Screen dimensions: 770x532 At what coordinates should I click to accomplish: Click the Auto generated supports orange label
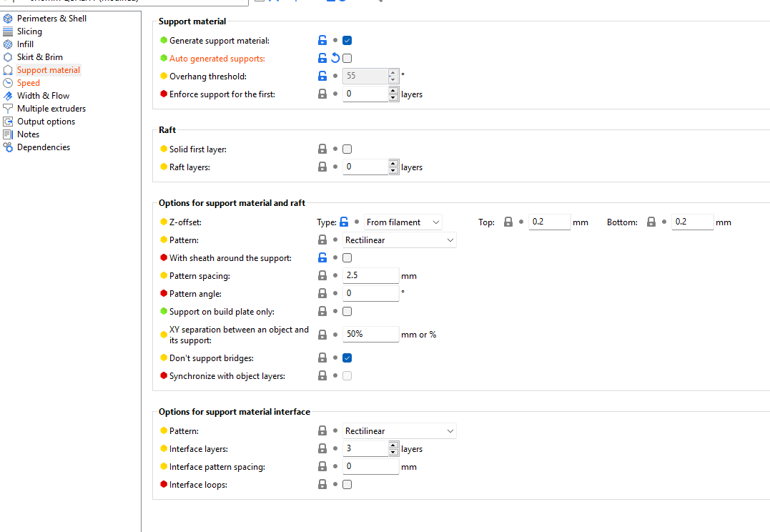[x=217, y=59]
